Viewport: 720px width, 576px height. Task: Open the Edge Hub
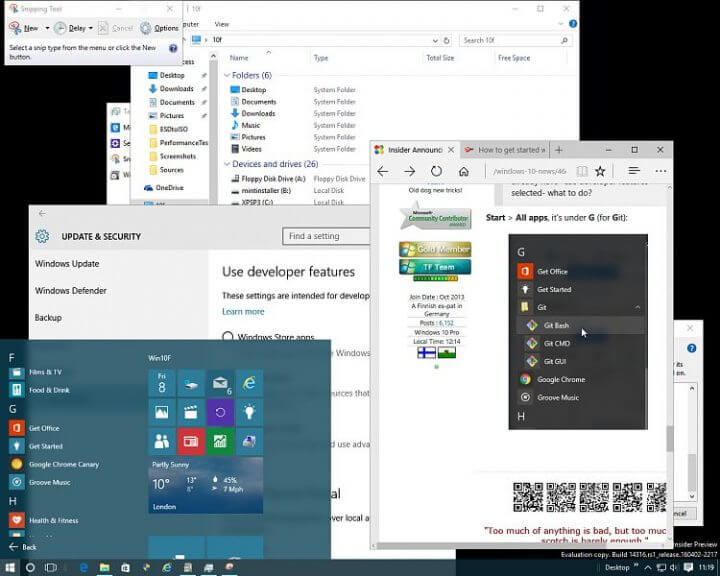point(634,171)
